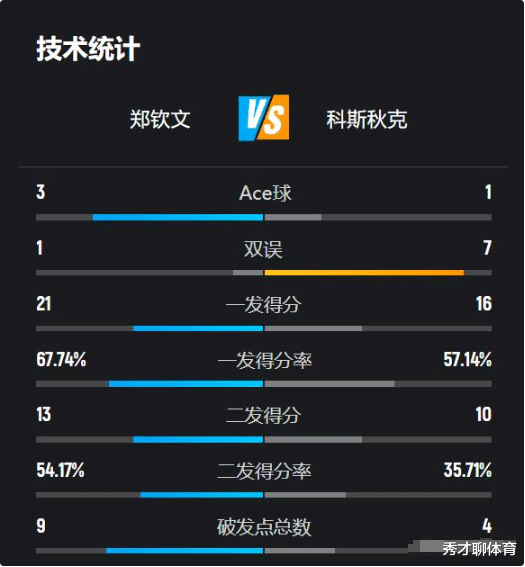The image size is (525, 567).
Task: Click the 67.74% value
Action: pos(61,359)
